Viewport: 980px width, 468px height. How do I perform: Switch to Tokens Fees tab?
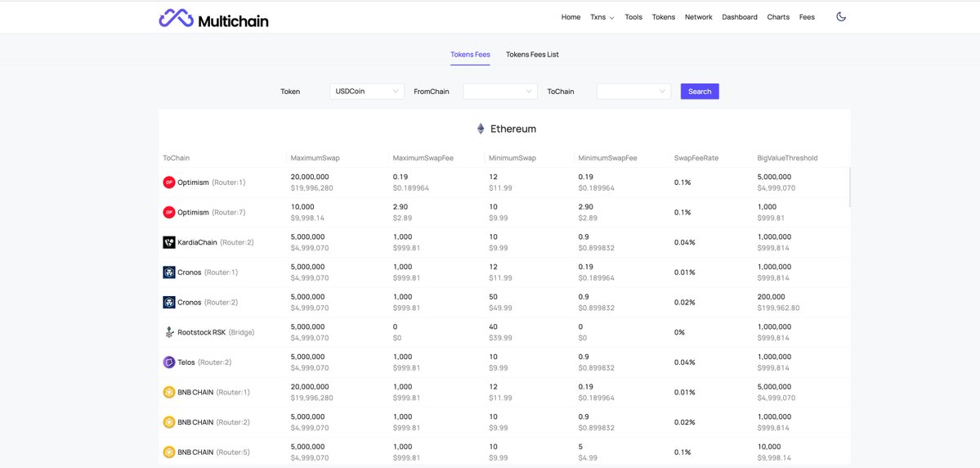[470, 55]
